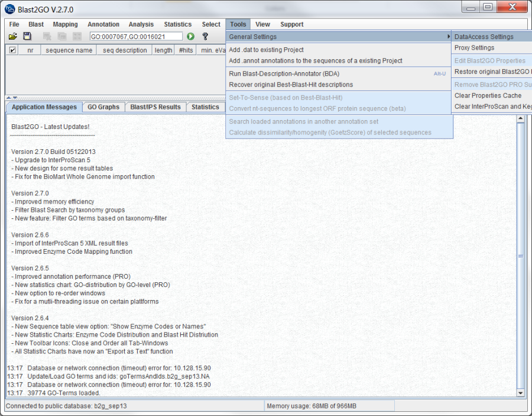This screenshot has width=532, height=416.
Task: Sort by sequence name column header
Action: [x=69, y=50]
